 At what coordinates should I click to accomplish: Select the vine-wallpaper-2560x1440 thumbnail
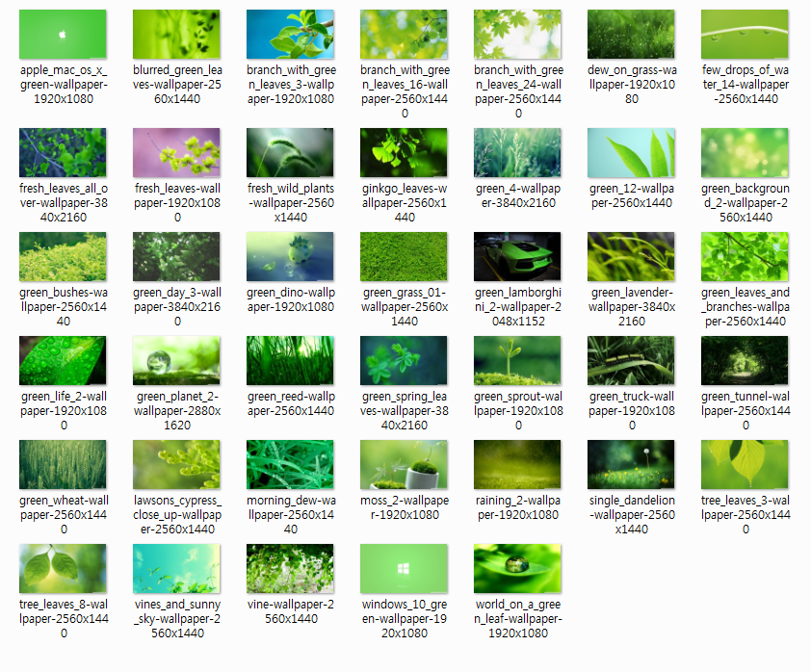tap(290, 568)
